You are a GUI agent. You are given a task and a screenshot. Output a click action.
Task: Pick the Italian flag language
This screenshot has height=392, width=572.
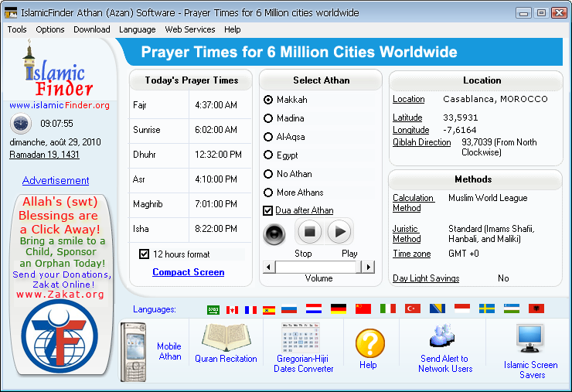388,308
